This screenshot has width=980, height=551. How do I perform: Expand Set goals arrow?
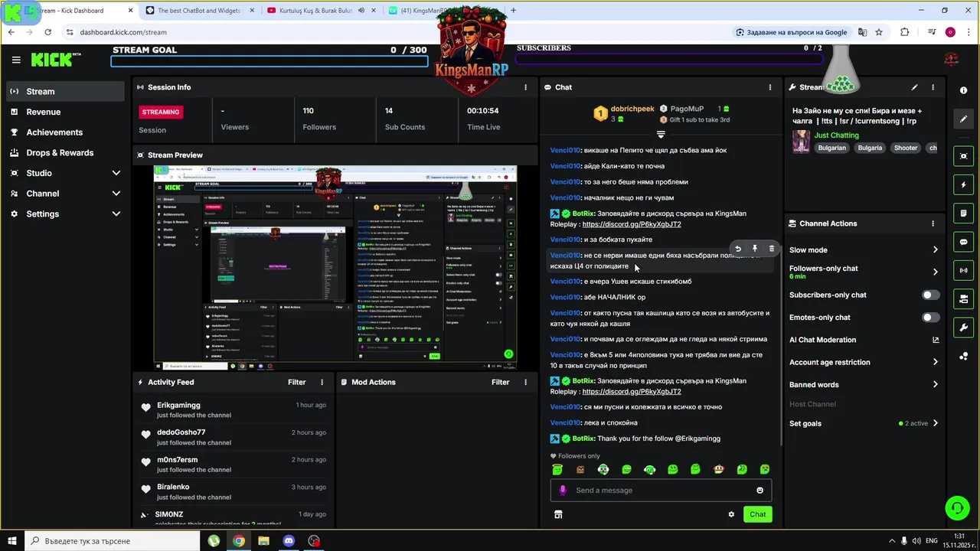point(935,423)
